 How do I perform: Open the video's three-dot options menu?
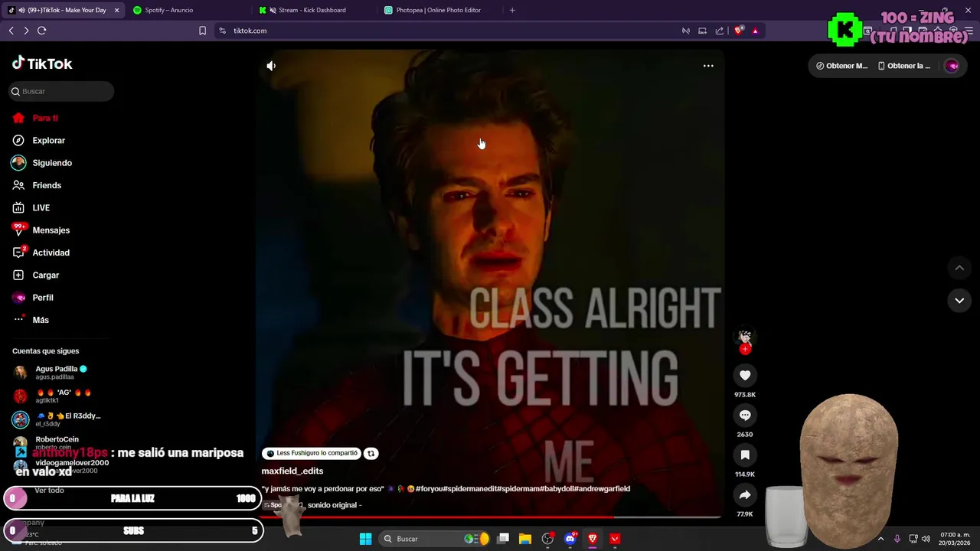click(708, 66)
